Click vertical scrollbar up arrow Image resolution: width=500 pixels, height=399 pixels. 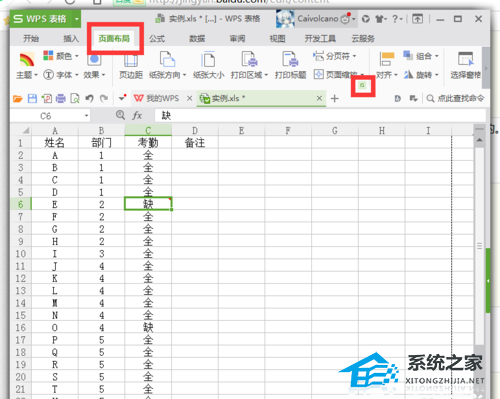(479, 140)
